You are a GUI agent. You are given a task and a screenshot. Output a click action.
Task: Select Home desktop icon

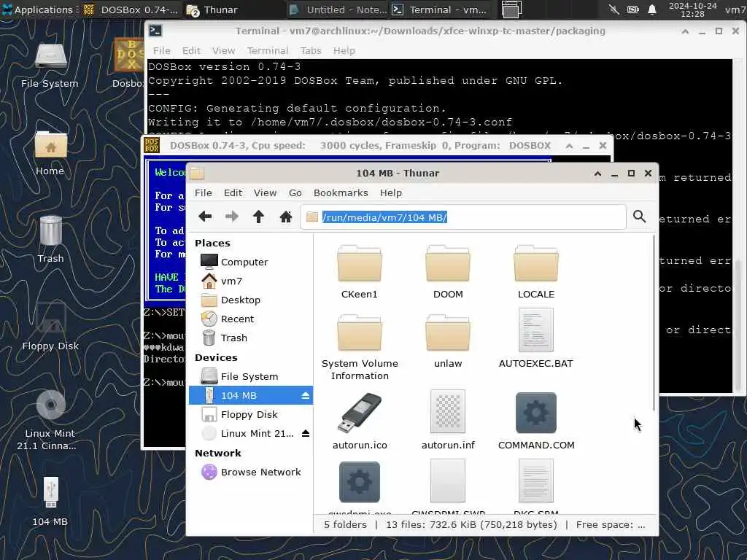50,153
